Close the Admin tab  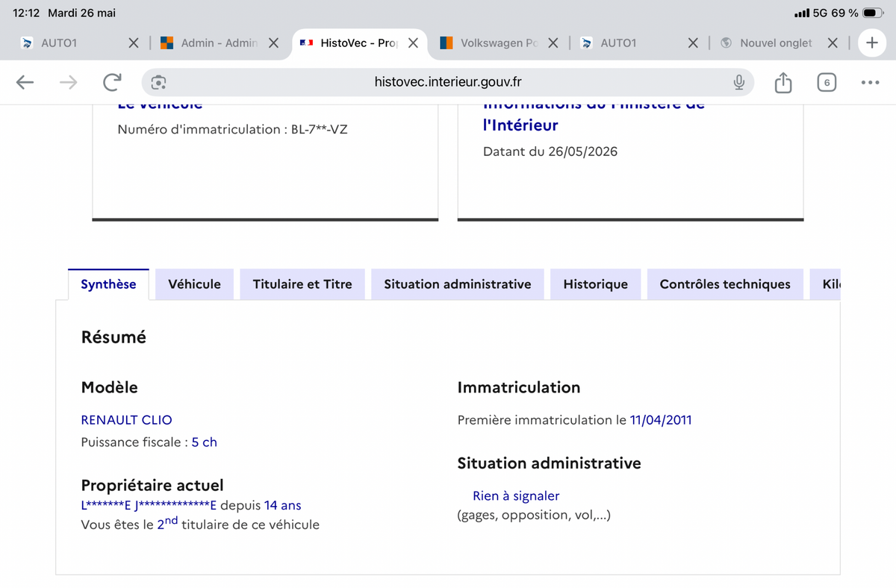point(273,43)
